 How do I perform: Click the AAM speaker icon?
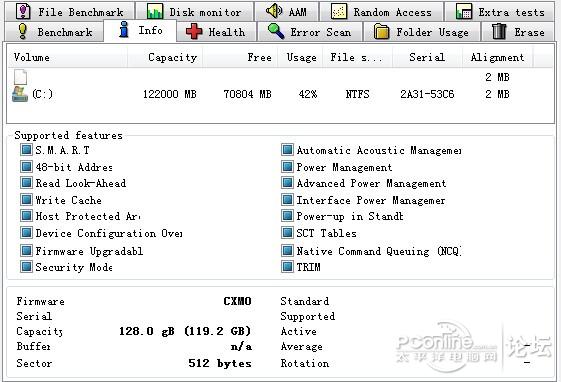pyautogui.click(x=274, y=11)
